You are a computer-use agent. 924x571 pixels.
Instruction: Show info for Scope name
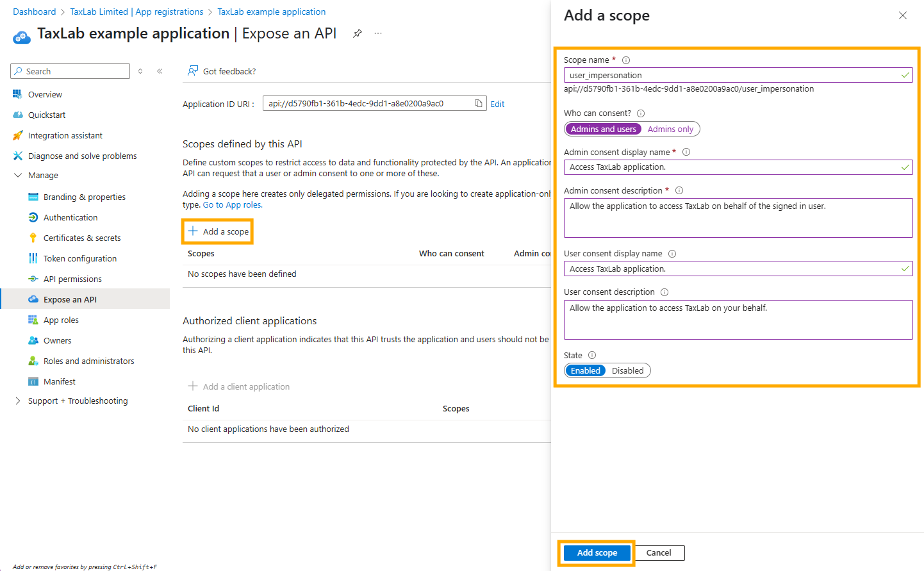(x=626, y=60)
